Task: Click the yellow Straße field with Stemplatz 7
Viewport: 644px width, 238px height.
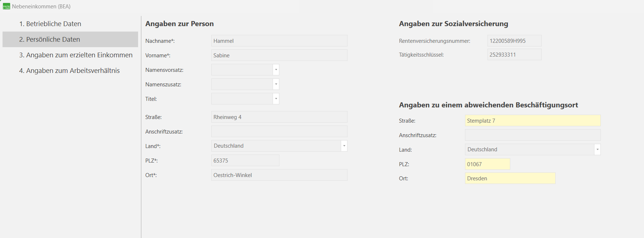Action: [x=532, y=121]
